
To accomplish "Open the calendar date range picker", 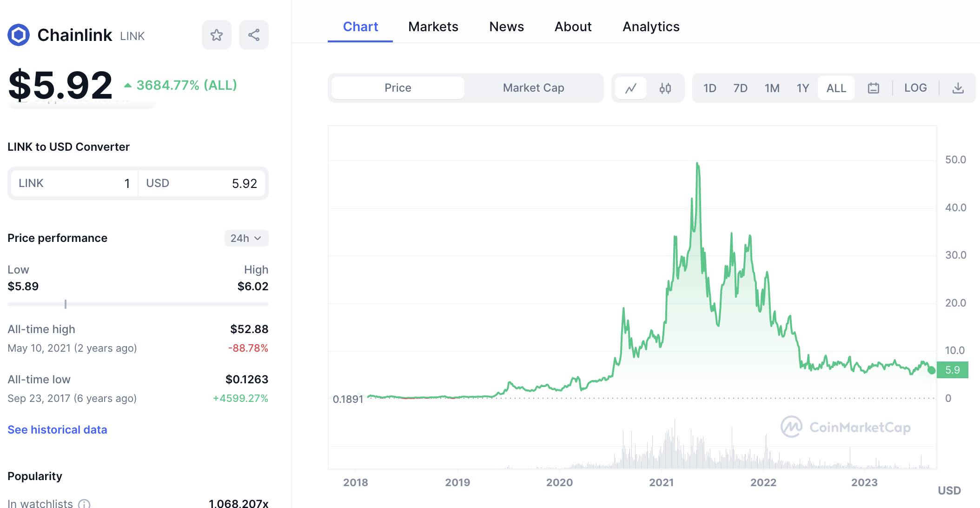I will point(874,88).
